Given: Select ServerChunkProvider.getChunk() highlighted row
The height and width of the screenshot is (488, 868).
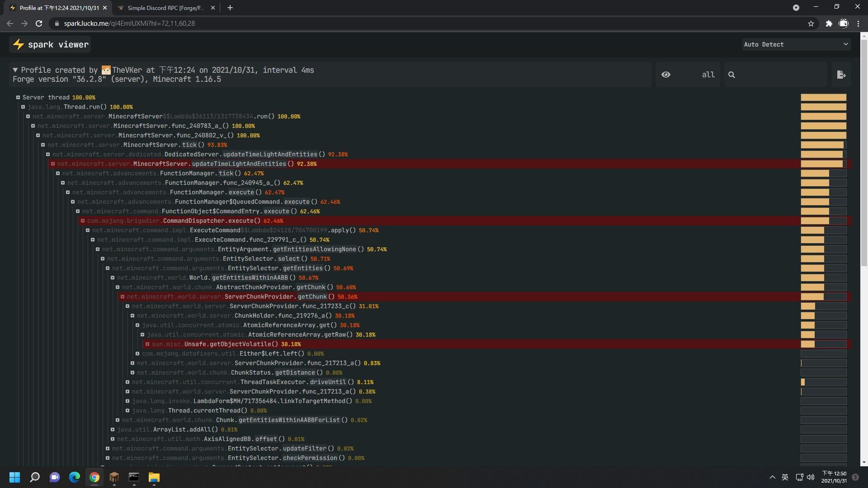Looking at the screenshot, I should click(x=485, y=296).
